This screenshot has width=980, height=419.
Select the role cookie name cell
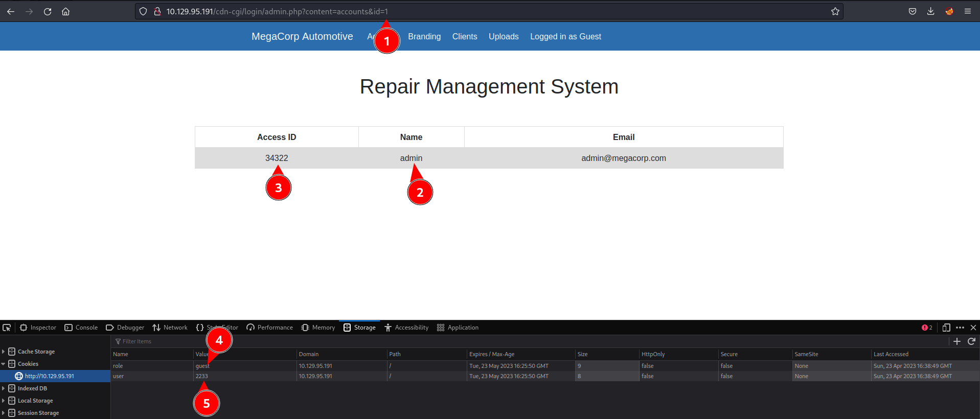point(152,366)
